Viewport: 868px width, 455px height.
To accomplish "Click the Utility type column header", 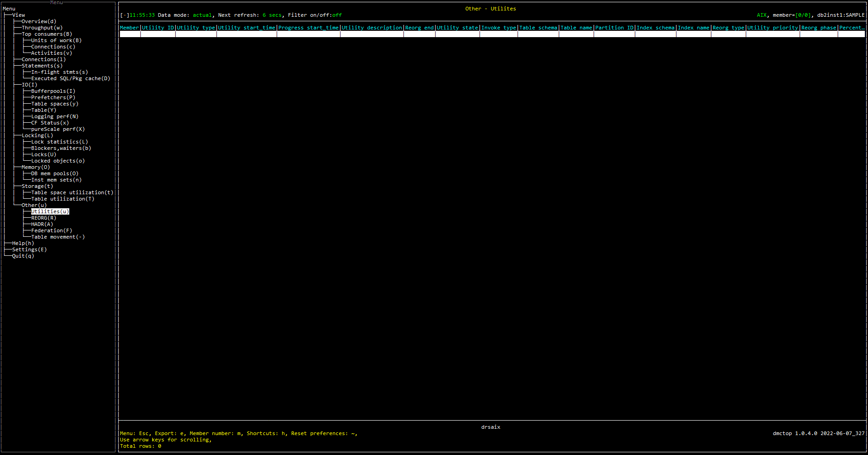I will point(196,28).
